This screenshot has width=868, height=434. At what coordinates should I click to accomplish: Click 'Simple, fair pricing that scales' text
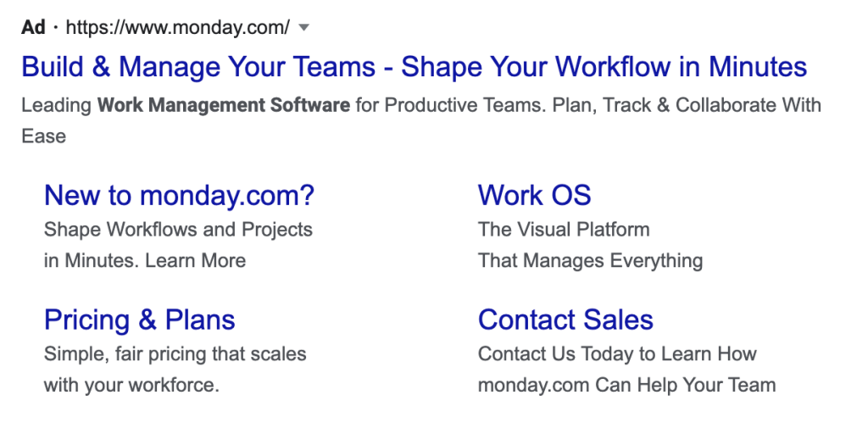(x=175, y=353)
